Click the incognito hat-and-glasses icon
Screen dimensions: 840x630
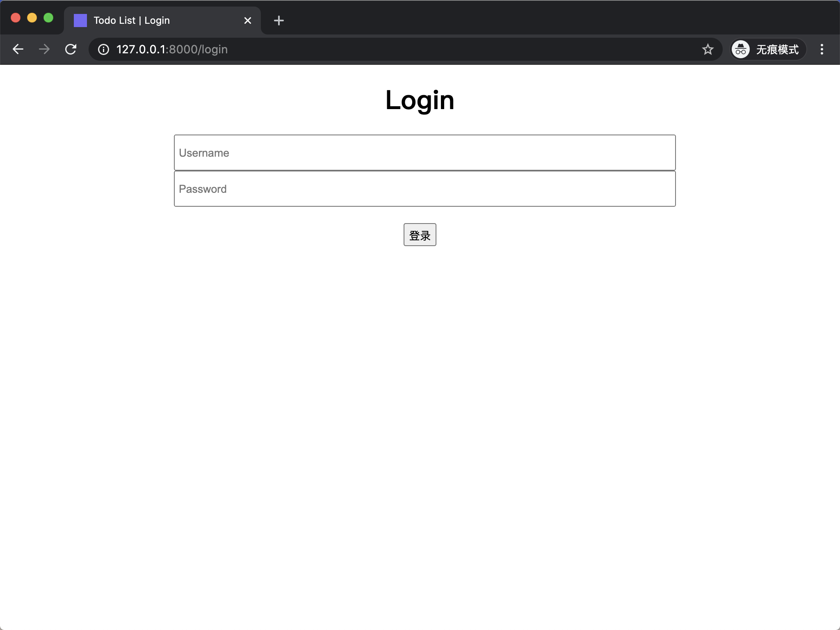740,49
